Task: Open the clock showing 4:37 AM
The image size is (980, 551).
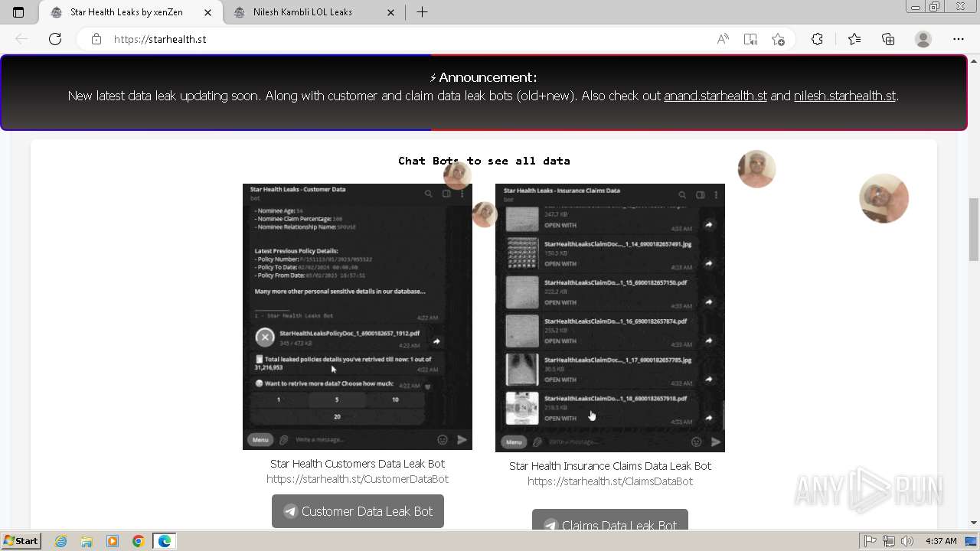Action: [941, 541]
